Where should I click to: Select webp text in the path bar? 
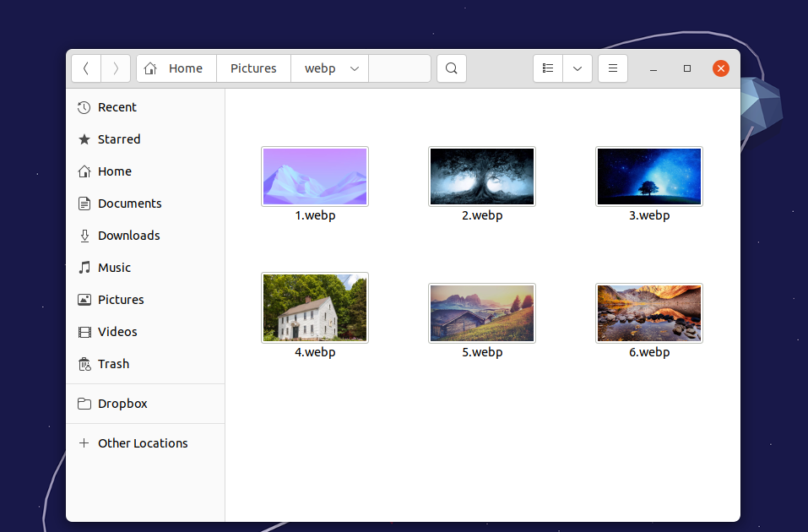320,68
